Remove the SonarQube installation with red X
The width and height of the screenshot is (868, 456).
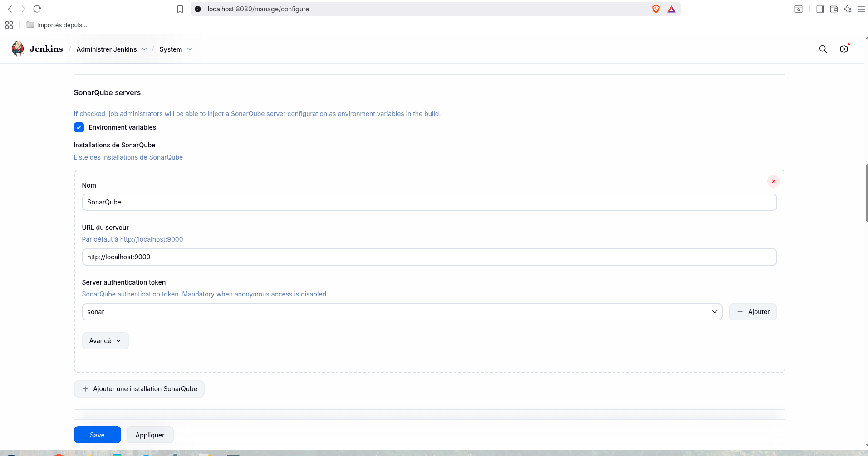774,181
